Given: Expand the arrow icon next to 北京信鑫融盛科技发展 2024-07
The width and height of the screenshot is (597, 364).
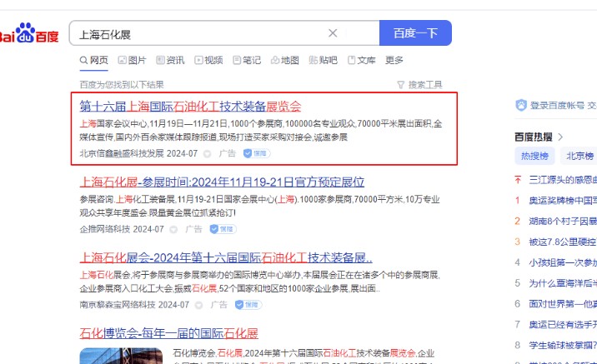Looking at the screenshot, I should pyautogui.click(x=207, y=153).
